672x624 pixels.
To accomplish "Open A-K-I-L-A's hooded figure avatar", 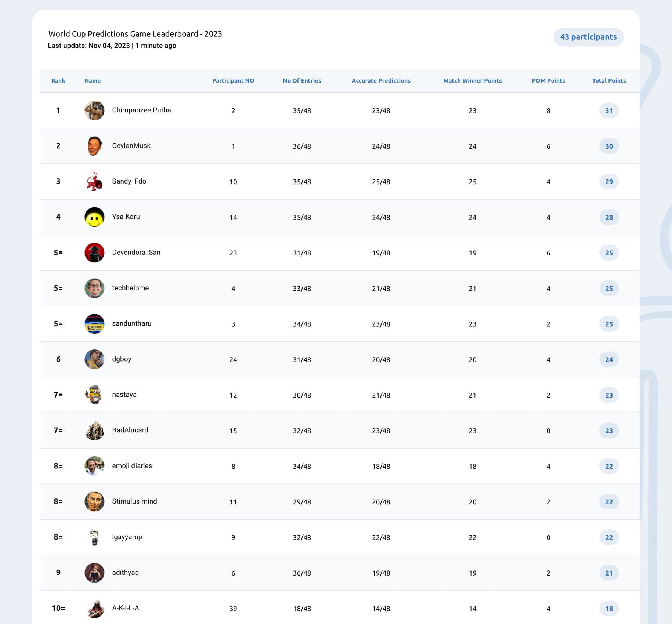I will [94, 609].
